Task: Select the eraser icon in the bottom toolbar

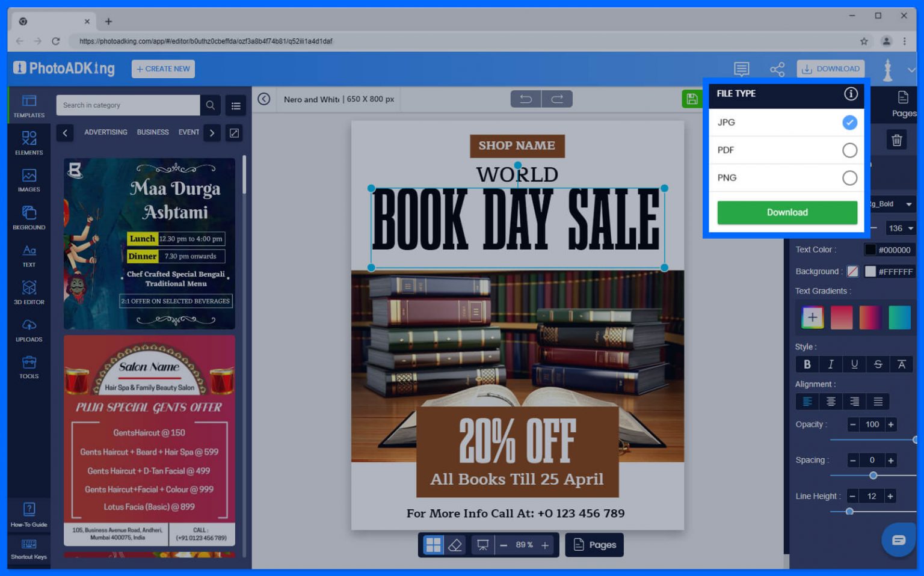Action: coord(455,545)
